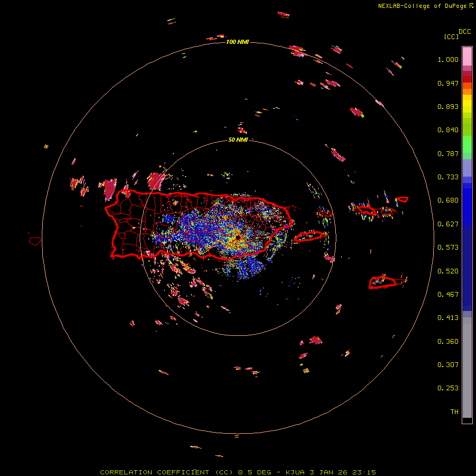Click the 50 NMI range ring label

(238, 140)
